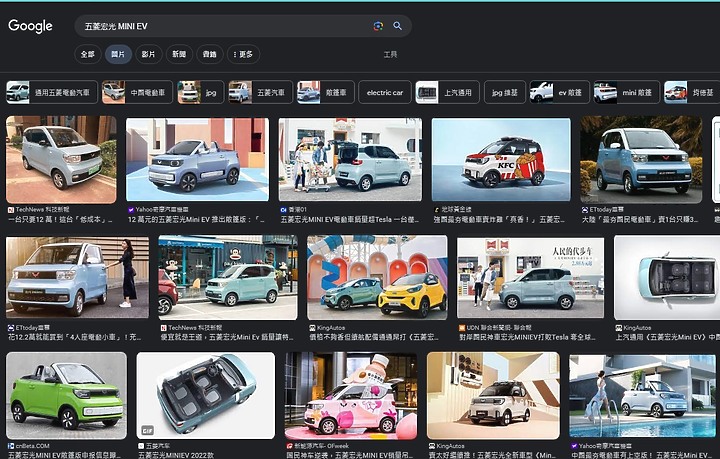Image resolution: width=720 pixels, height=459 pixels.
Task: Switch to the 全部 (All) tab
Action: tap(88, 54)
